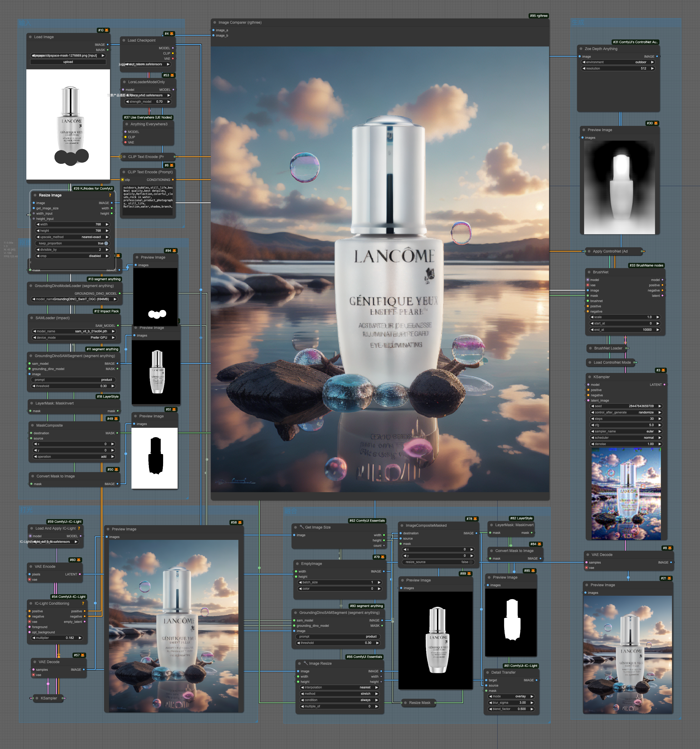Collapse the Image Resize node dot
Image resolution: width=700 pixels, height=749 pixels.
tap(299, 663)
